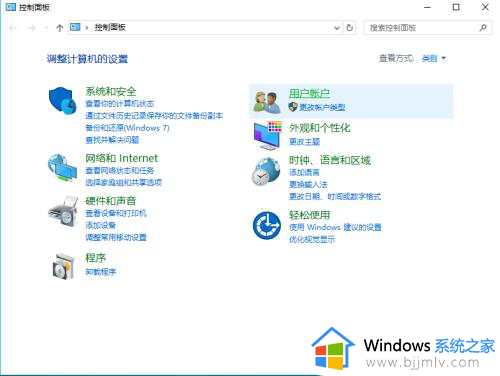Open 用户帐户 category link

click(x=309, y=93)
